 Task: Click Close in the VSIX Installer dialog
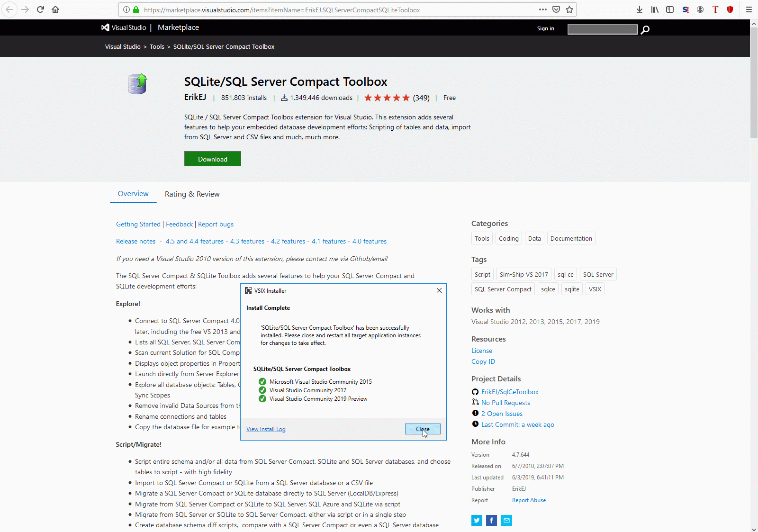[423, 429]
